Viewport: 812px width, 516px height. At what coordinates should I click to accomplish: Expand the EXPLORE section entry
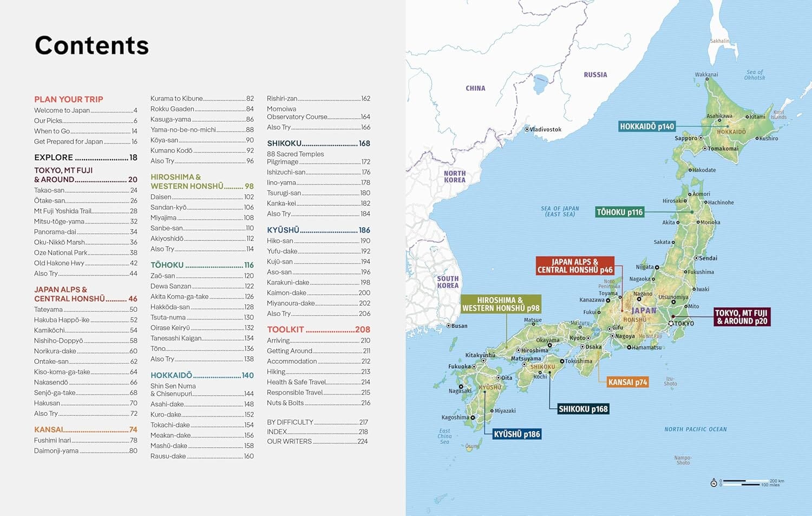pos(53,157)
